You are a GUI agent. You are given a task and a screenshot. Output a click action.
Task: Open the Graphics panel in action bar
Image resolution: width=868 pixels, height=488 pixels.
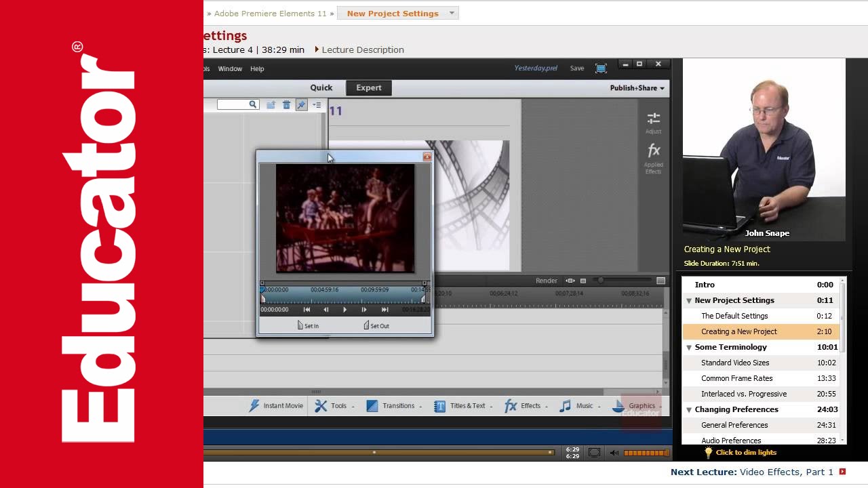[636, 406]
